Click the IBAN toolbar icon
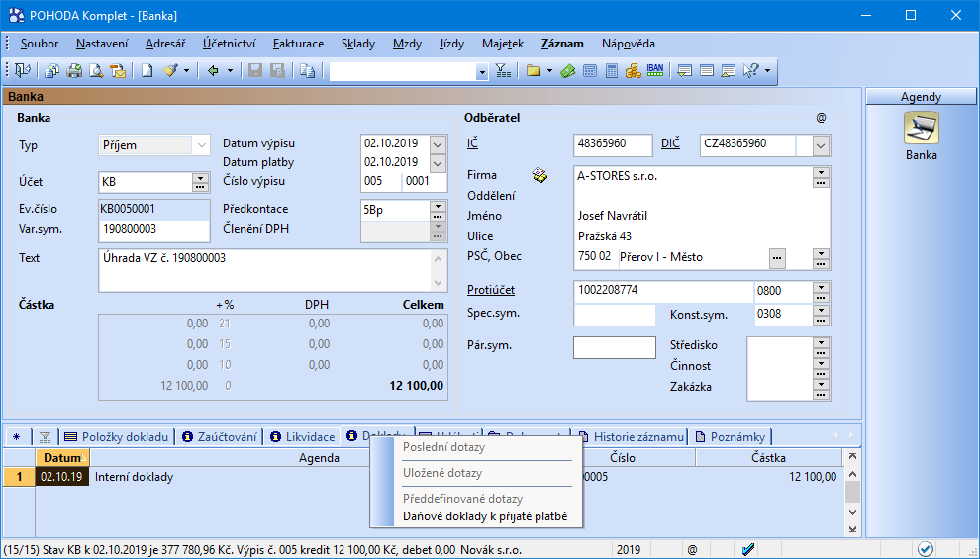The image size is (980, 559). (655, 70)
